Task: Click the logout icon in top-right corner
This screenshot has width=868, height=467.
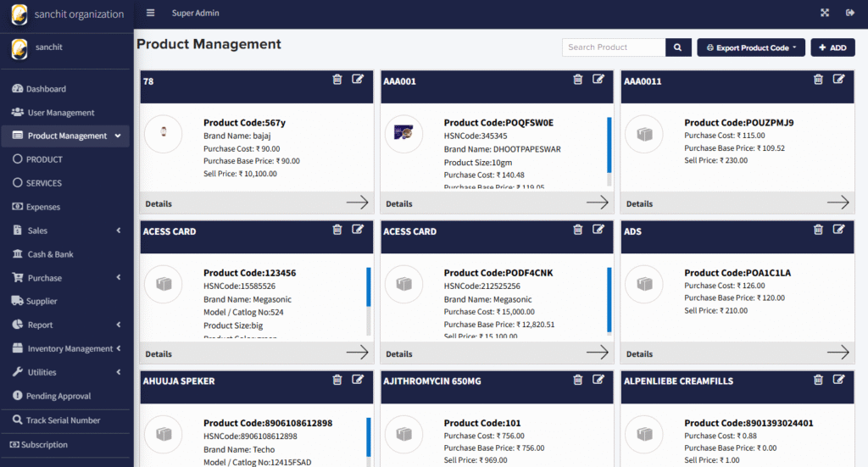Action: 850,13
